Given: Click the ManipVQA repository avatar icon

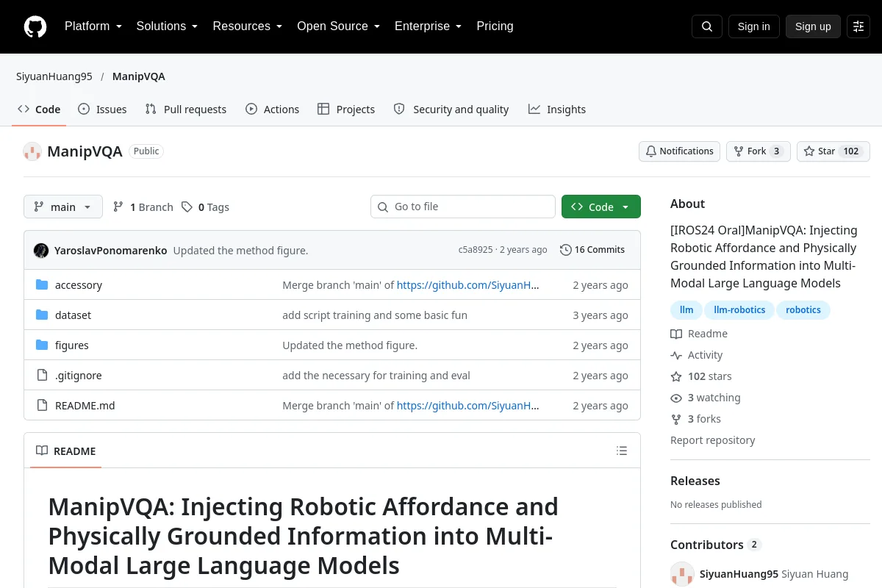Looking at the screenshot, I should [x=32, y=151].
